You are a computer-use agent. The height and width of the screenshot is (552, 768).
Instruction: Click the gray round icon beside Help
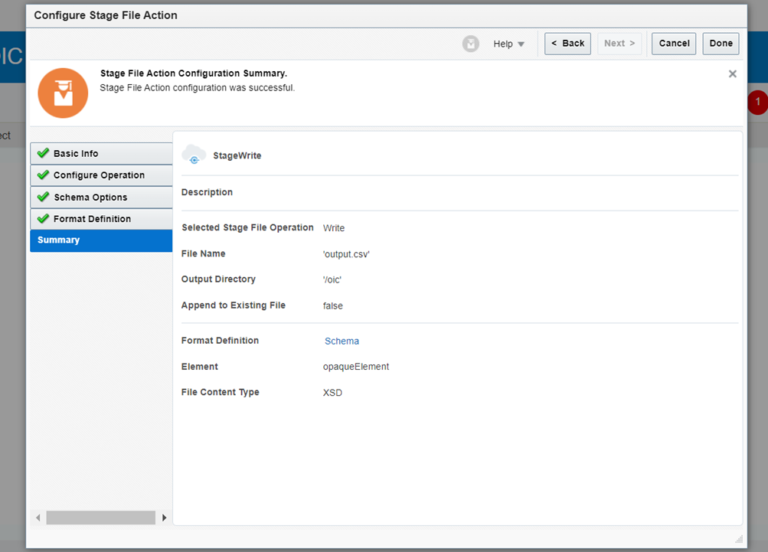(471, 44)
